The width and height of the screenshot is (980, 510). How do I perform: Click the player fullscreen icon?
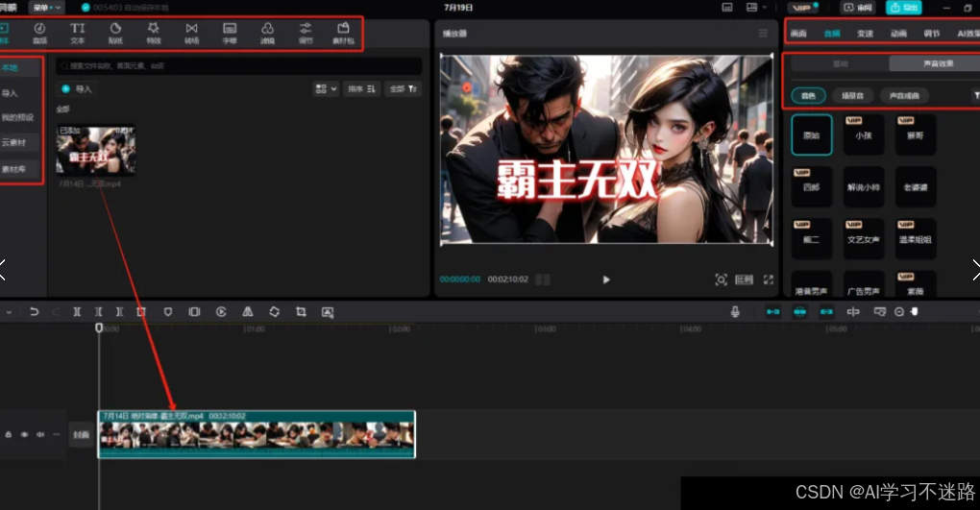(x=768, y=279)
